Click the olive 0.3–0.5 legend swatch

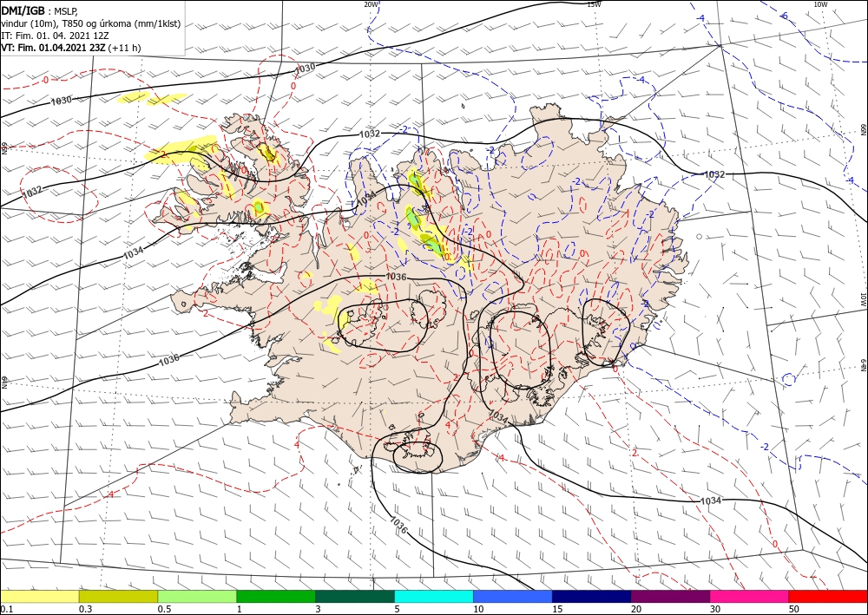tap(118, 596)
